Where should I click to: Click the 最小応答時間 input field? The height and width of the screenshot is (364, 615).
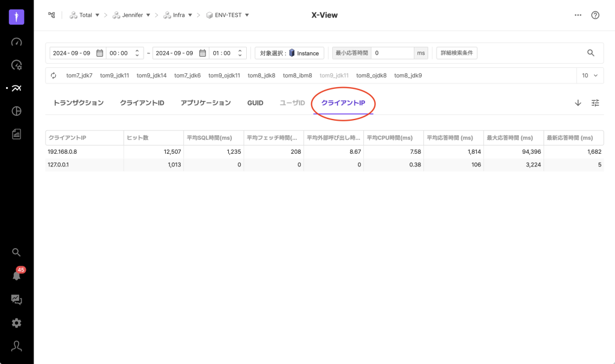[x=392, y=53]
